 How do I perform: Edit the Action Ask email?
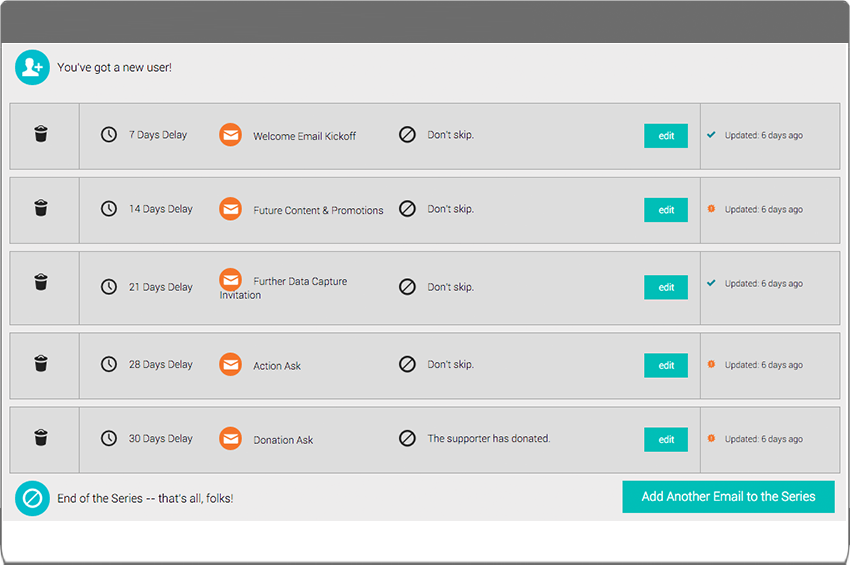coord(666,365)
